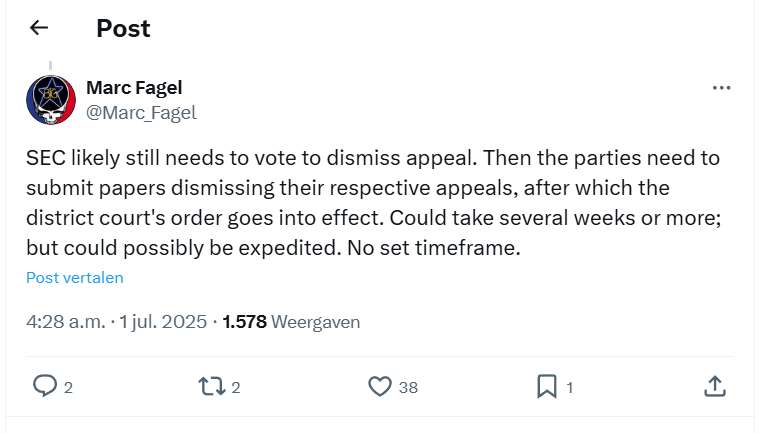The height and width of the screenshot is (433, 772).
Task: Click Marc Fagel's profile avatar
Action: [51, 100]
